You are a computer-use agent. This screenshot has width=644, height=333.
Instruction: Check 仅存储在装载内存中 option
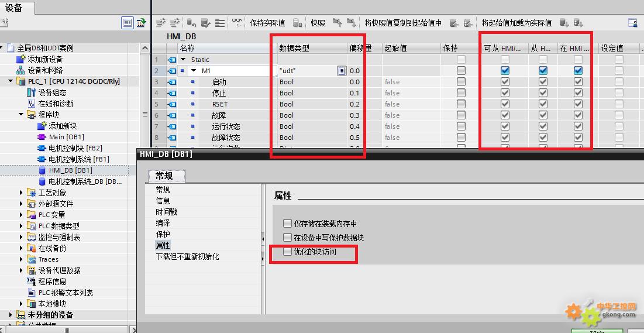point(287,223)
